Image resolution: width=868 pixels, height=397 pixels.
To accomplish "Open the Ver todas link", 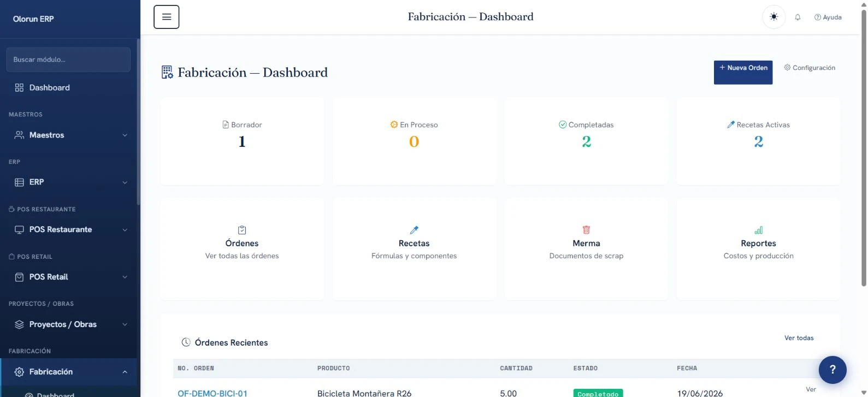I will point(799,338).
